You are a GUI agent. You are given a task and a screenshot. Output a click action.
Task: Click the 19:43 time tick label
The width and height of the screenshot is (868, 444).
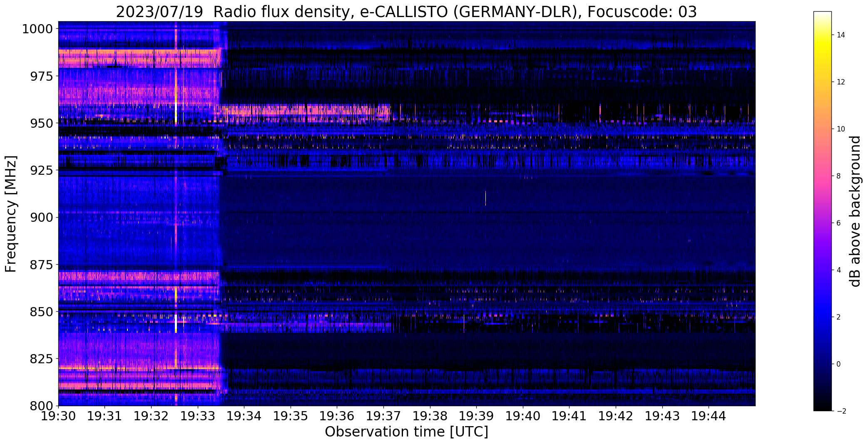coord(663,416)
